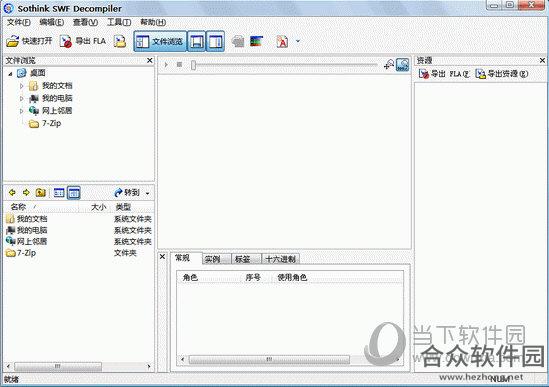The image size is (549, 387).
Task: Select 7-Zip row in the file list
Action: click(x=79, y=253)
